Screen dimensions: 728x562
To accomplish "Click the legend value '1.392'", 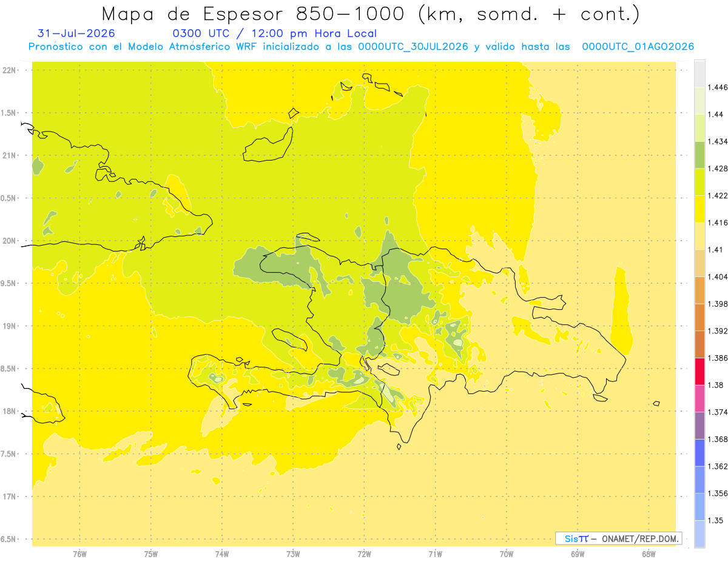I will (x=718, y=331).
